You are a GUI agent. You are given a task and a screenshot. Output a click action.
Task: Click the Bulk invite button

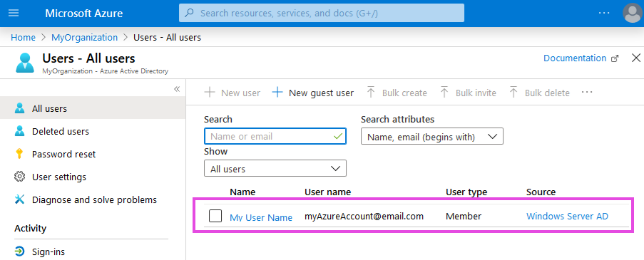(468, 93)
